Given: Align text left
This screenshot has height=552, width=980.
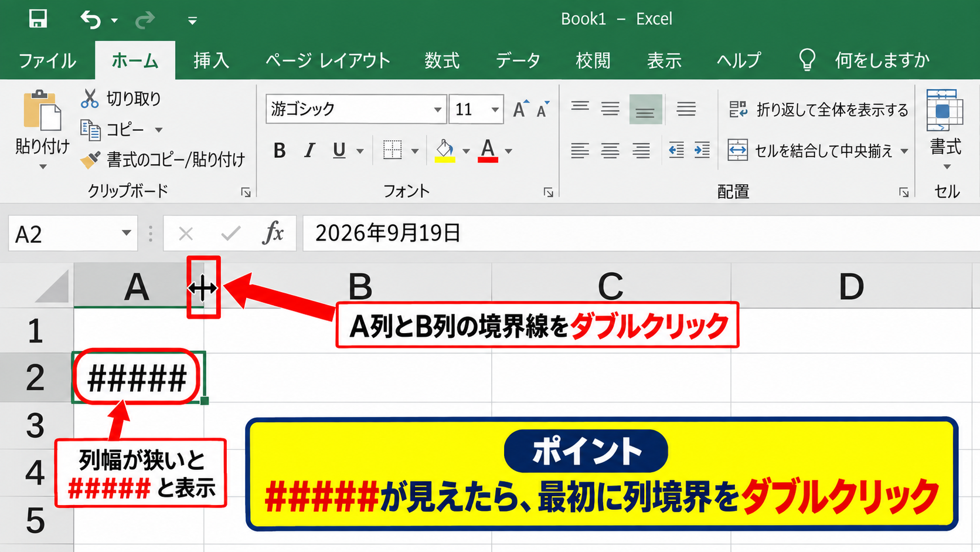Looking at the screenshot, I should click(580, 151).
